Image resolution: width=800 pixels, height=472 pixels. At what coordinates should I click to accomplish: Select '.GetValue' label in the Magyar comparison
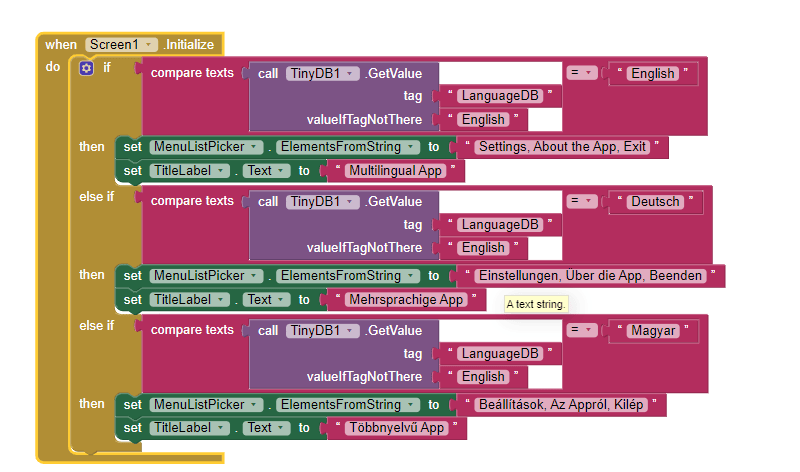(394, 331)
